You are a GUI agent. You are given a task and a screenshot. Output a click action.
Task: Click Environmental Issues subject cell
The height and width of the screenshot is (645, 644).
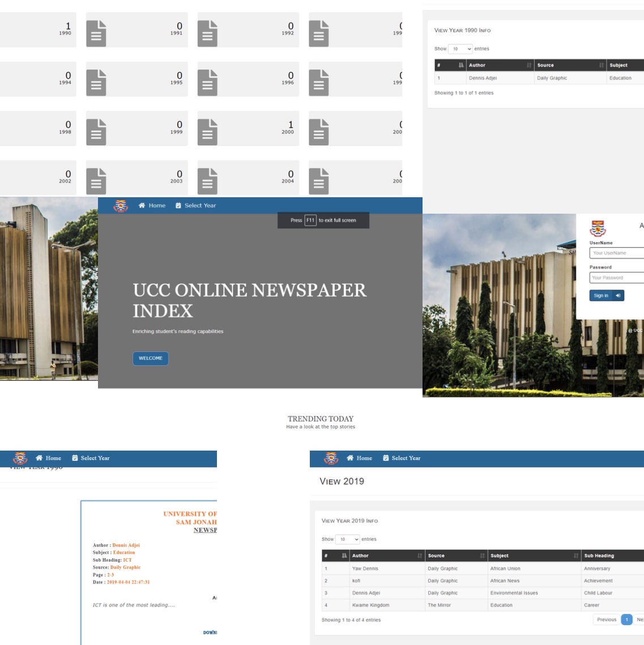(x=534, y=593)
